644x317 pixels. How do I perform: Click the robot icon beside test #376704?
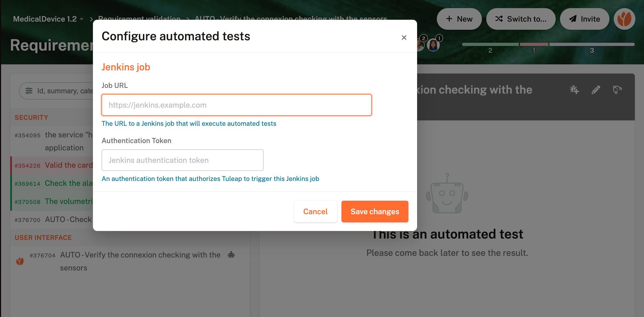click(231, 255)
